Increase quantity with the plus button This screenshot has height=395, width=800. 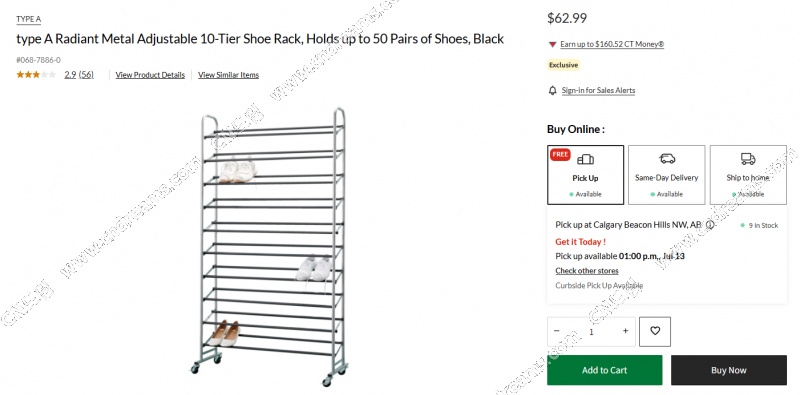coord(625,331)
